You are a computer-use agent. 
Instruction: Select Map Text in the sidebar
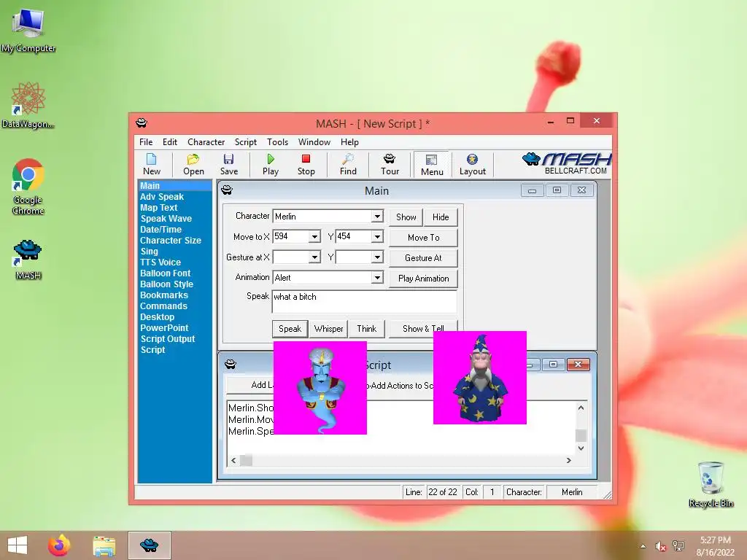click(158, 208)
